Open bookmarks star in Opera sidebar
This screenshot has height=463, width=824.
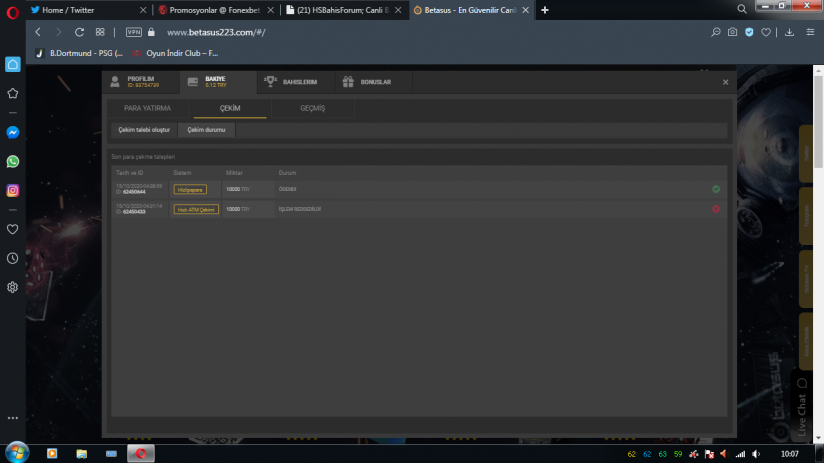[x=13, y=93]
